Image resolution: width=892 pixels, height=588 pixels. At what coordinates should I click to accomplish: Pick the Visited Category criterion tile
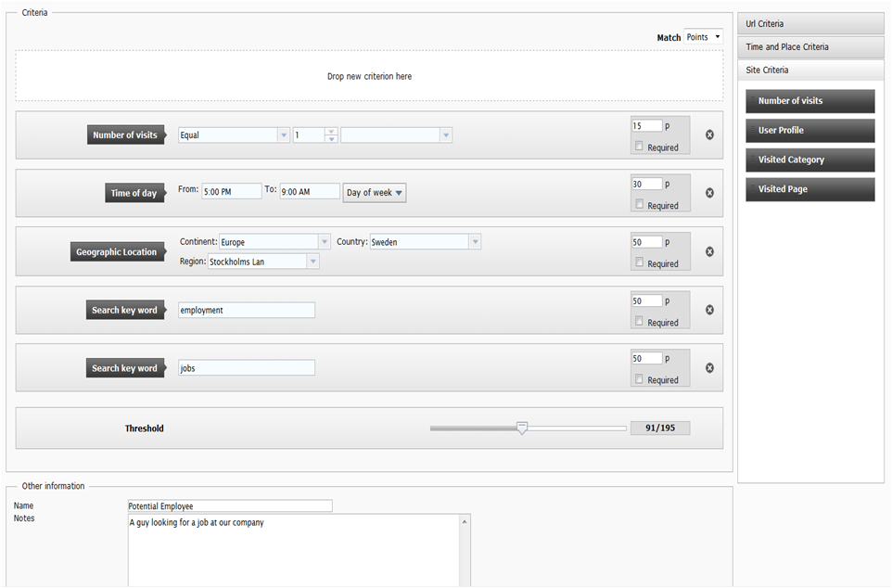(809, 160)
